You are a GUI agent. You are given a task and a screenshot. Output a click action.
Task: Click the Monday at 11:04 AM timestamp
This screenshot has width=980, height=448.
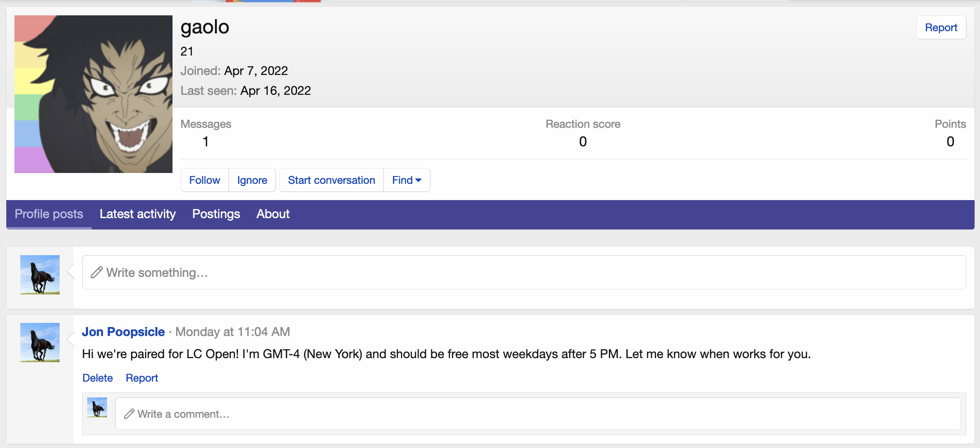(233, 332)
